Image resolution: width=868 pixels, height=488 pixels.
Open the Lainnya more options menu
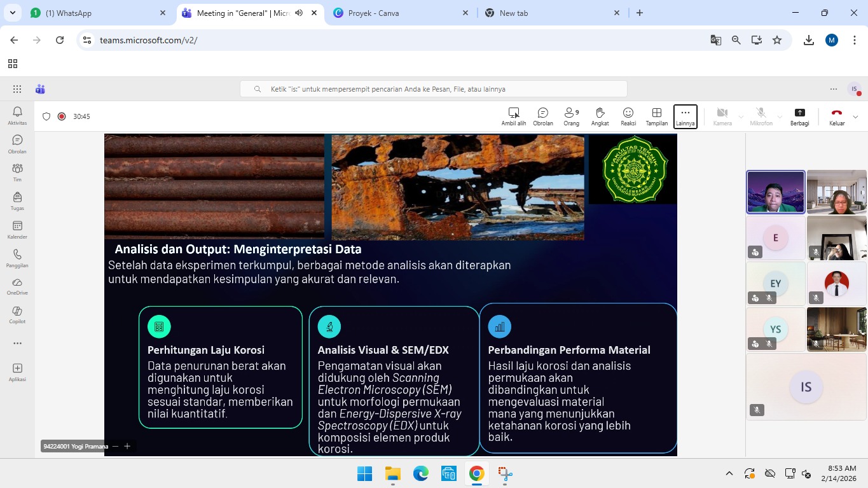tap(685, 116)
